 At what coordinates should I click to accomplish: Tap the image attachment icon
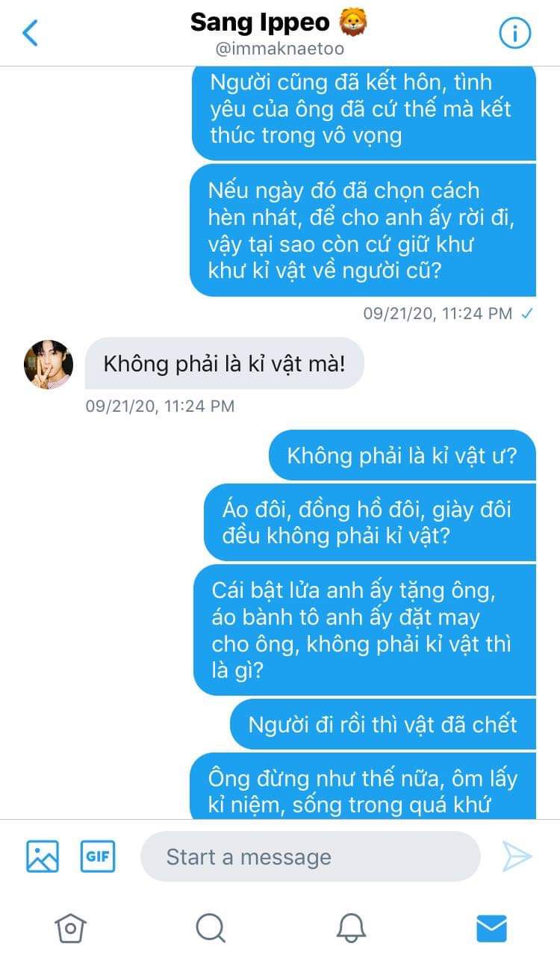click(43, 856)
